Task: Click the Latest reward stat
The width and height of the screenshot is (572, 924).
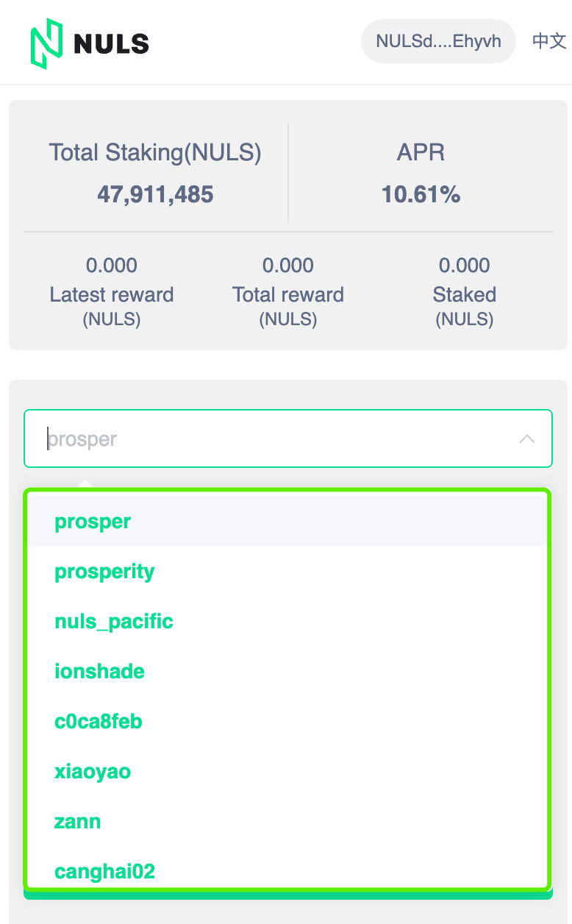Action: (x=112, y=291)
